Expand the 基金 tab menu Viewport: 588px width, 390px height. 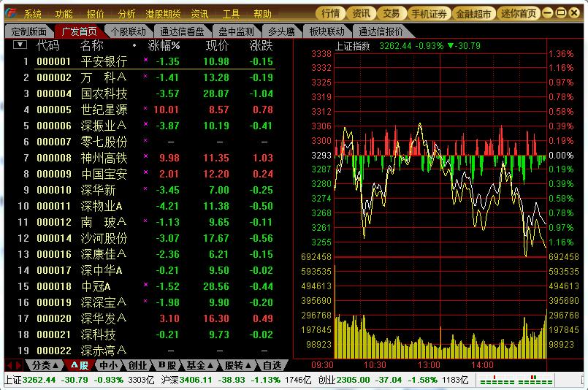click(x=199, y=365)
